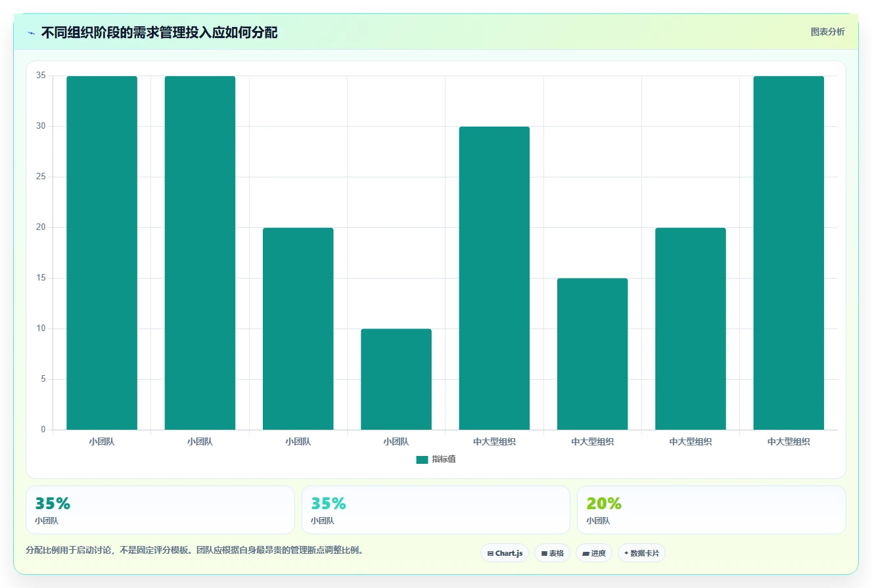
Task: Select the 数据卡片 chip
Action: (641, 553)
